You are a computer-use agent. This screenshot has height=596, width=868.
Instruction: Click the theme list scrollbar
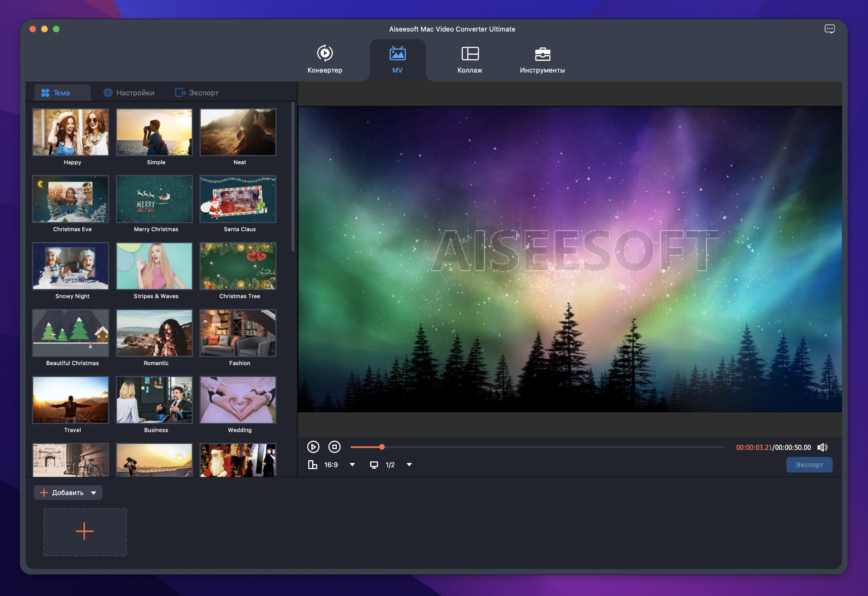[293, 177]
